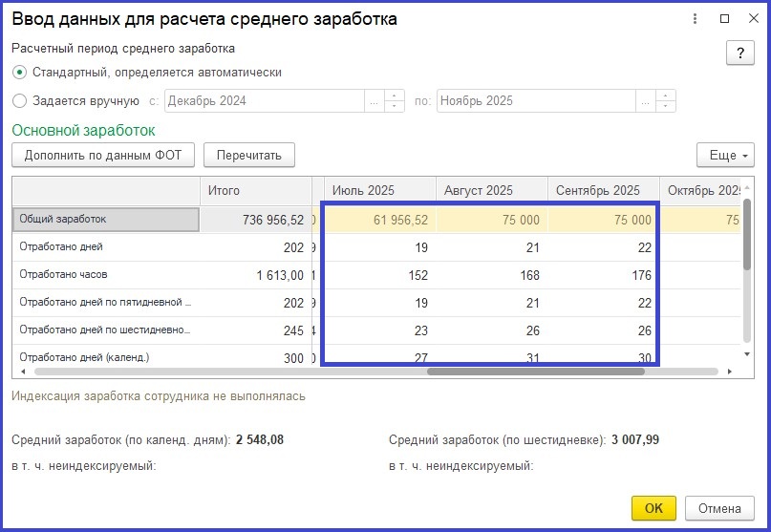Click the start period stepper arrows
Screen dimensions: 771x532
[395, 101]
